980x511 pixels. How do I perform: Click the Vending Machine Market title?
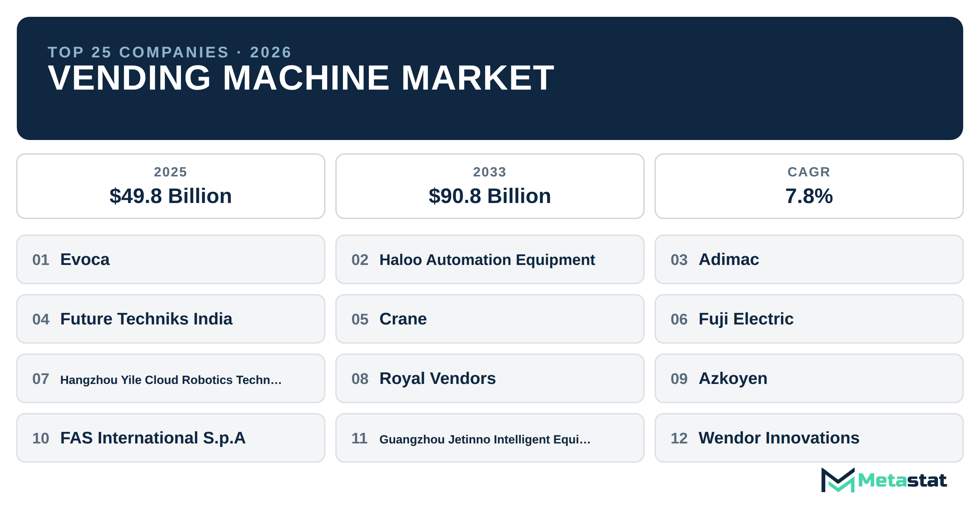coord(301,78)
